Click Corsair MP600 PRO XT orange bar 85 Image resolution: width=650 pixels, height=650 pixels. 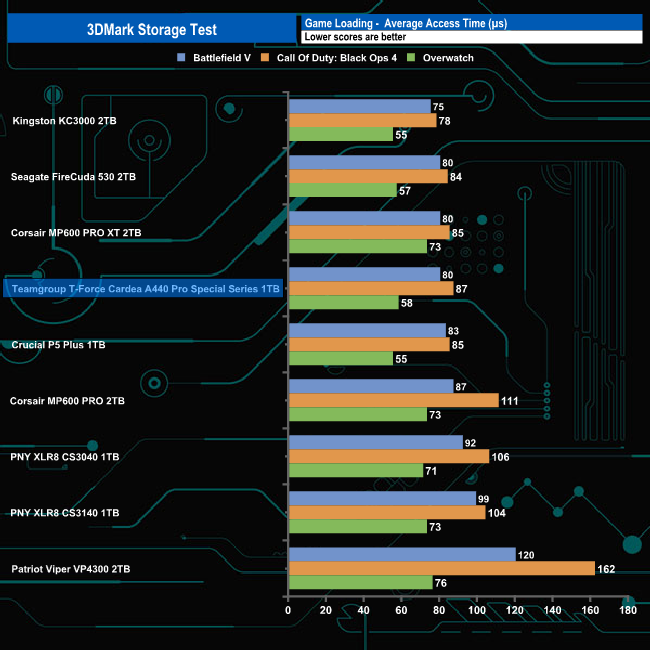click(369, 233)
